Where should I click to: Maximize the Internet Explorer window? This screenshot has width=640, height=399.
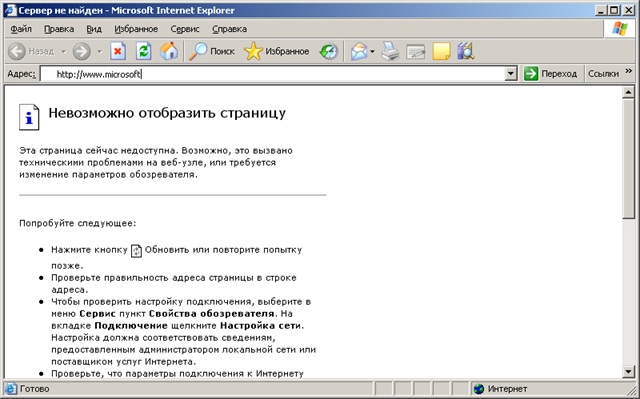(613, 10)
